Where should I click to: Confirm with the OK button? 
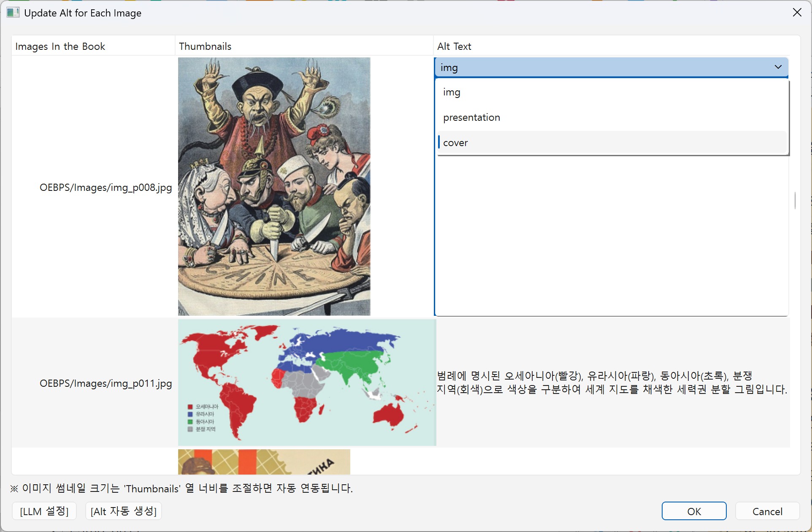pyautogui.click(x=694, y=511)
